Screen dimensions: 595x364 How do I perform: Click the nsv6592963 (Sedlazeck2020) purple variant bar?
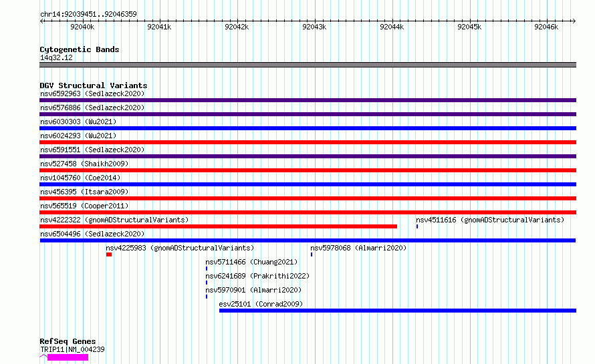click(308, 100)
